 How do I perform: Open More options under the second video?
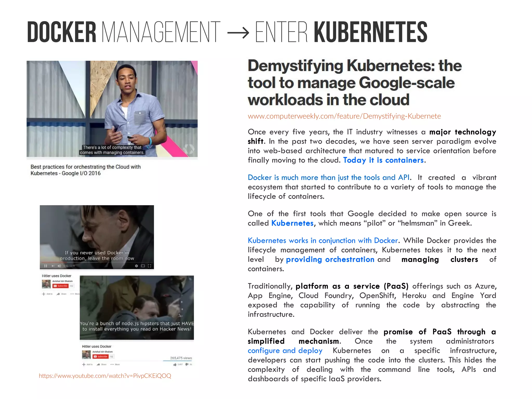coord(115,364)
